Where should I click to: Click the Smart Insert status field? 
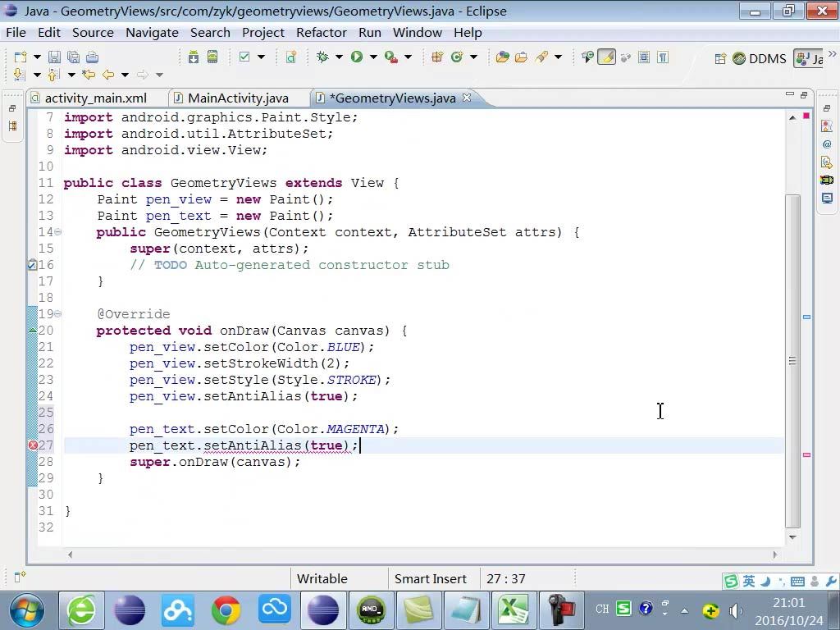(x=431, y=579)
